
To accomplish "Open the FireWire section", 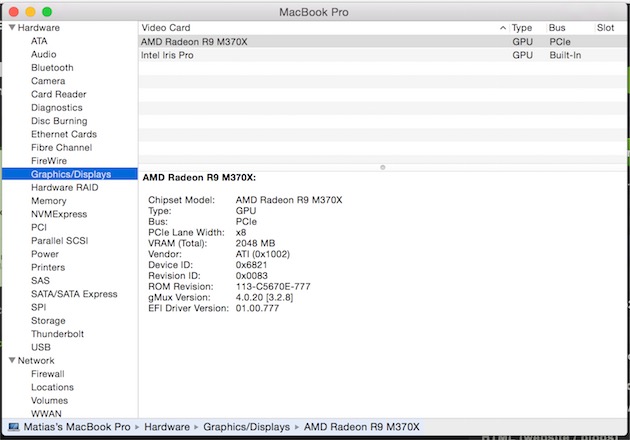I will click(49, 161).
